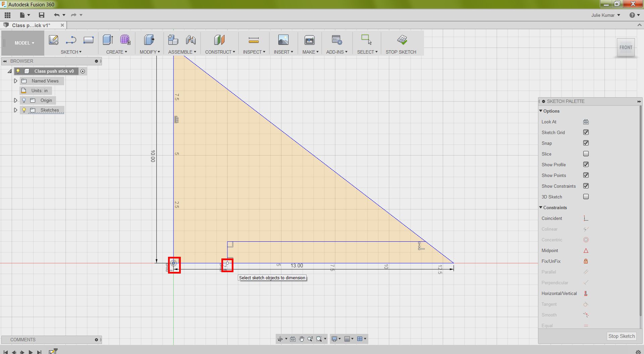Collapse the Constraints section in Sketch Palette
This screenshot has width=644, height=354.
pos(541,208)
